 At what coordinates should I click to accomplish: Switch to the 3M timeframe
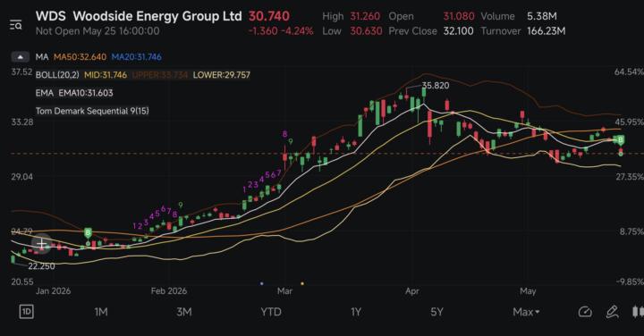[184, 312]
